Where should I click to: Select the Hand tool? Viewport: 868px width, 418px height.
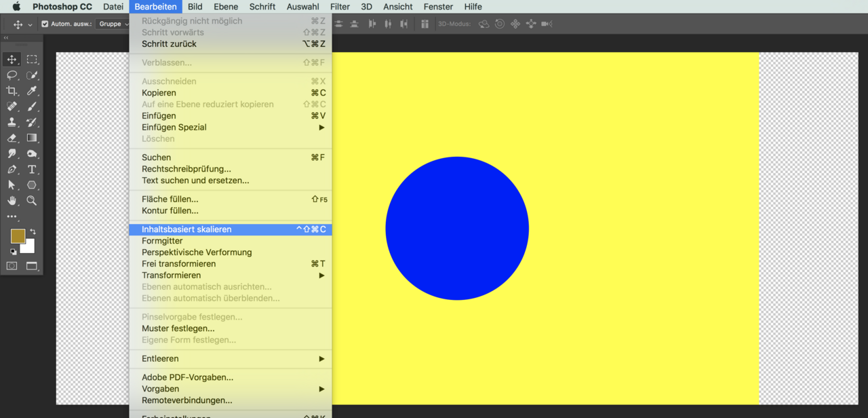click(x=12, y=201)
